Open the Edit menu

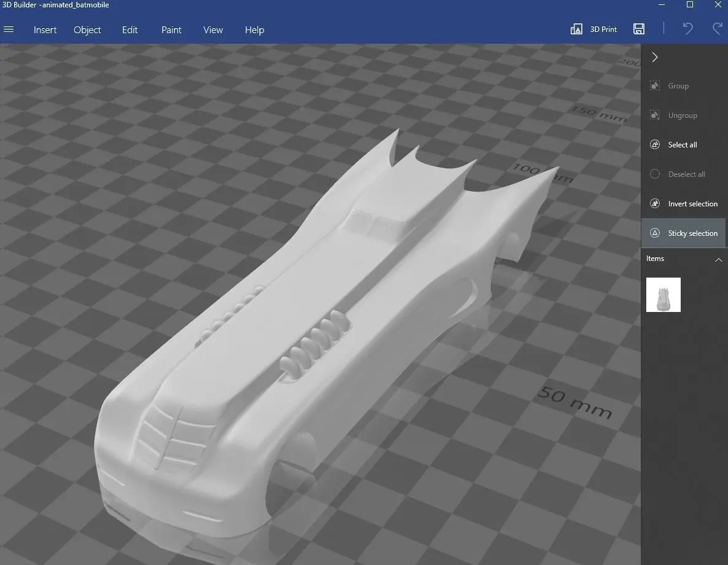click(x=130, y=29)
